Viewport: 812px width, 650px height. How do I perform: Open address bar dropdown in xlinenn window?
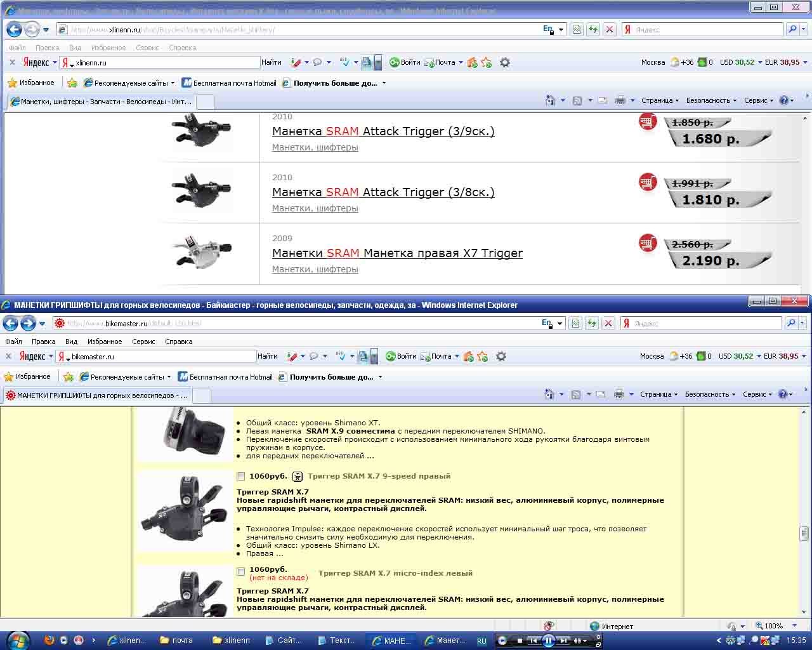[x=561, y=29]
